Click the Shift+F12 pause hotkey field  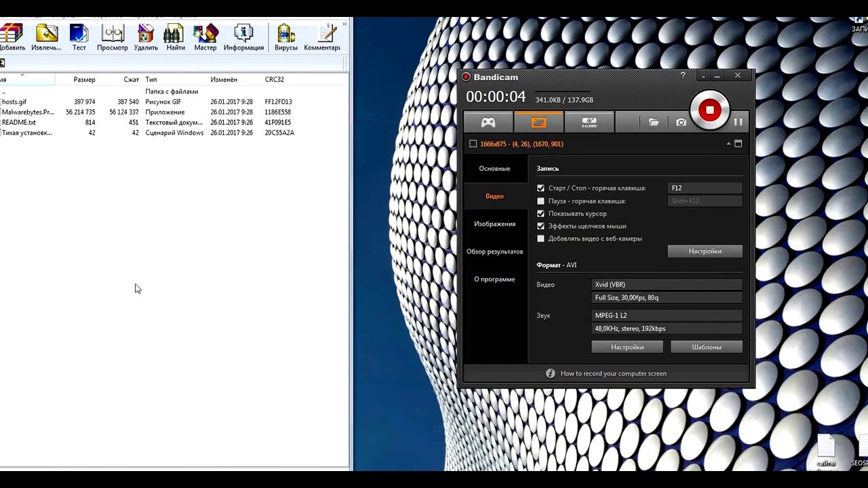[705, 201]
